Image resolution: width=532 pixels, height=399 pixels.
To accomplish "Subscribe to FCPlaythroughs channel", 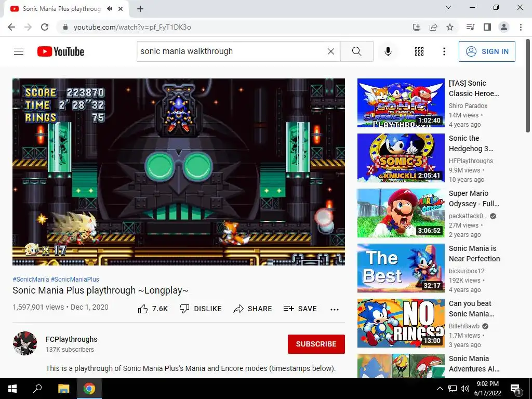I will pyautogui.click(x=316, y=344).
